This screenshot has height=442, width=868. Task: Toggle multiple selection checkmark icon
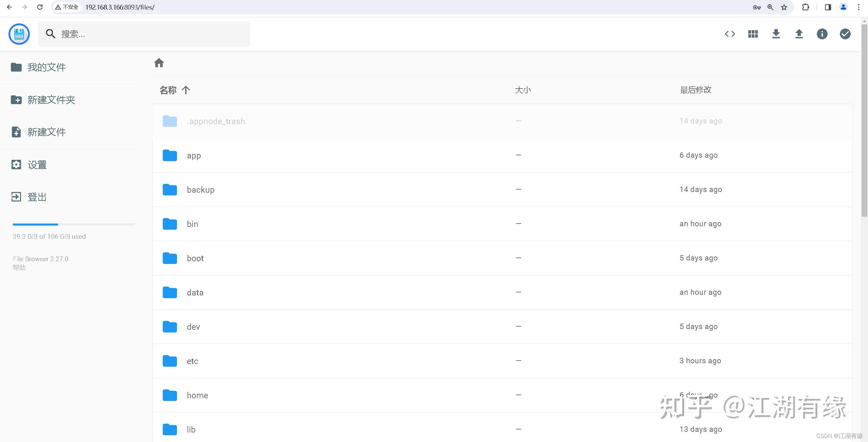click(845, 34)
